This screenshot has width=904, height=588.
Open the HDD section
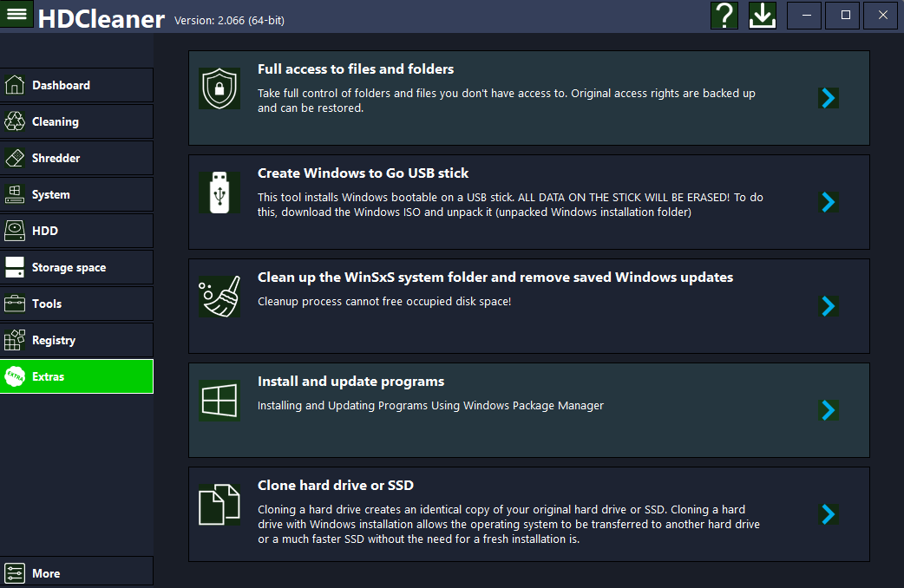[x=76, y=231]
